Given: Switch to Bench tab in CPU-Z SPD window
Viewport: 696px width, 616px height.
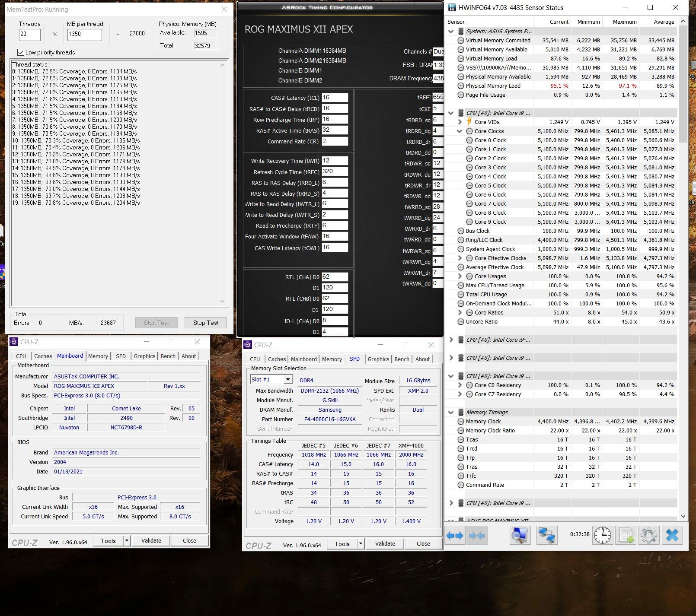Looking at the screenshot, I should [x=402, y=359].
